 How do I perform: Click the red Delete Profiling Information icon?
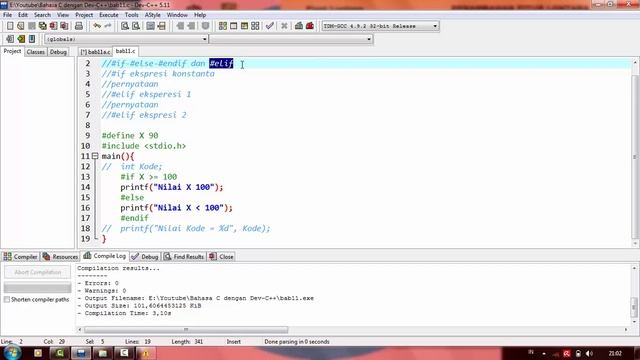[x=310, y=26]
